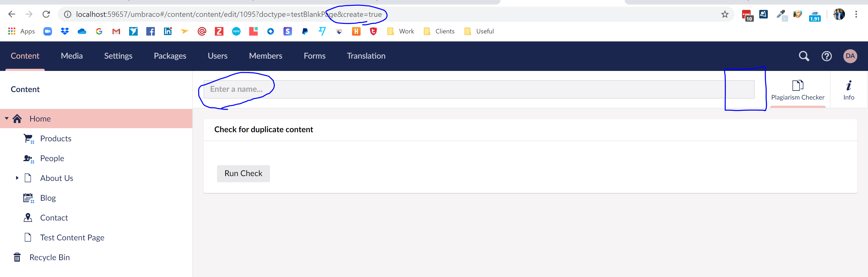Bookmark this page with the star icon

coord(724,14)
